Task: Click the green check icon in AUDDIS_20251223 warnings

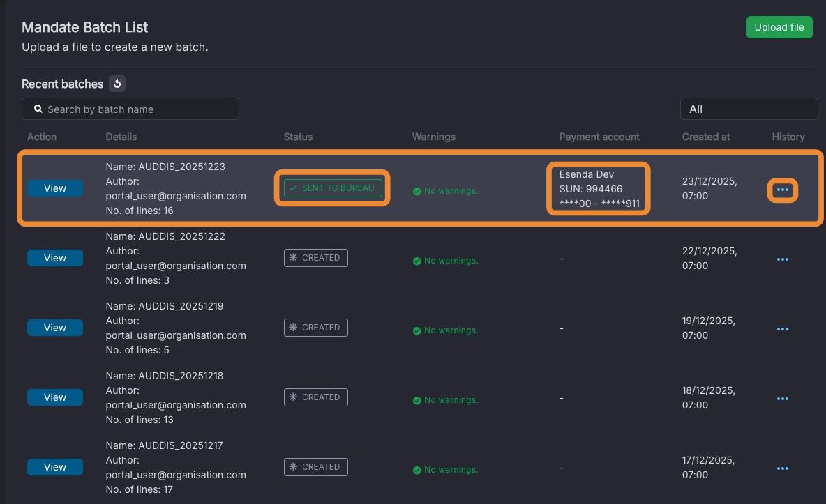Action: [x=416, y=191]
